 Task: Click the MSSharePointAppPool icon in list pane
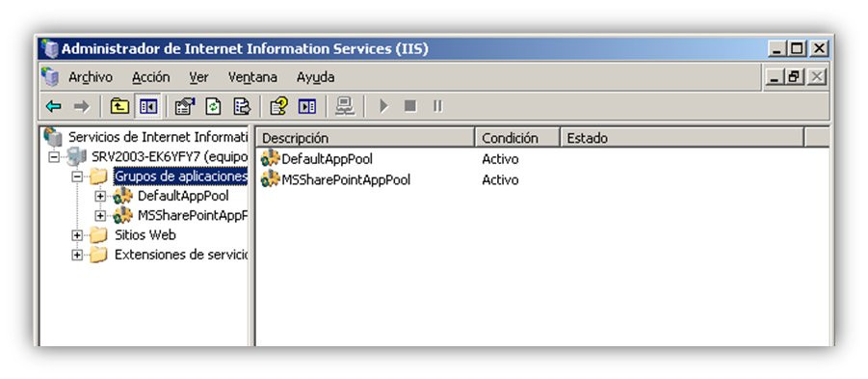click(270, 179)
